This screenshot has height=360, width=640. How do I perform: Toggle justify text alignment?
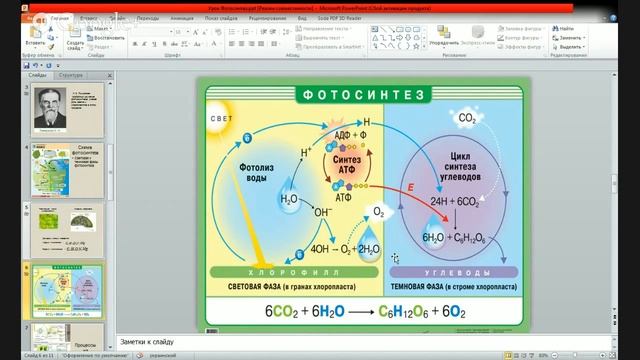pos(261,44)
